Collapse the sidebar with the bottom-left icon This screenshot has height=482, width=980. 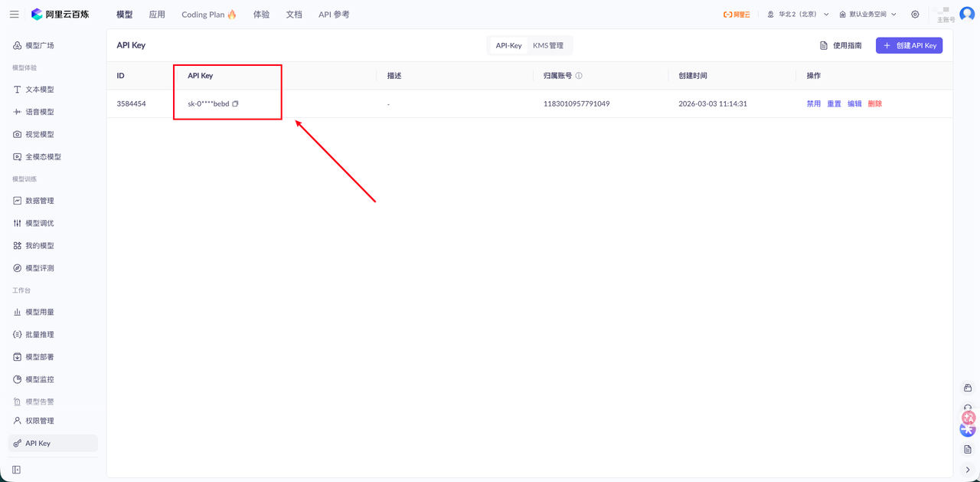16,470
